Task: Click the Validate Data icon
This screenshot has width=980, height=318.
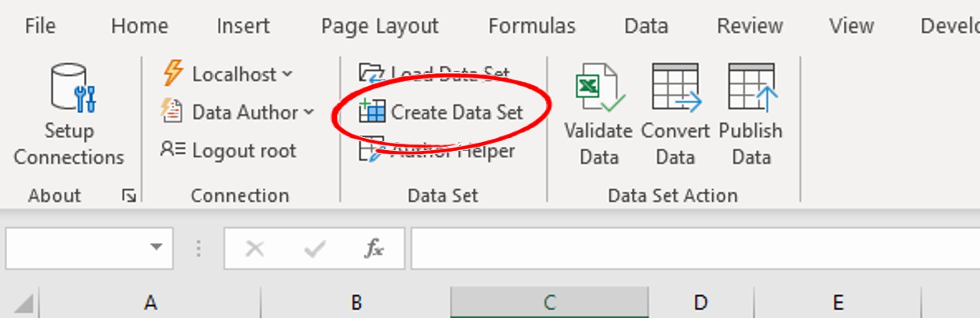Action: click(599, 88)
